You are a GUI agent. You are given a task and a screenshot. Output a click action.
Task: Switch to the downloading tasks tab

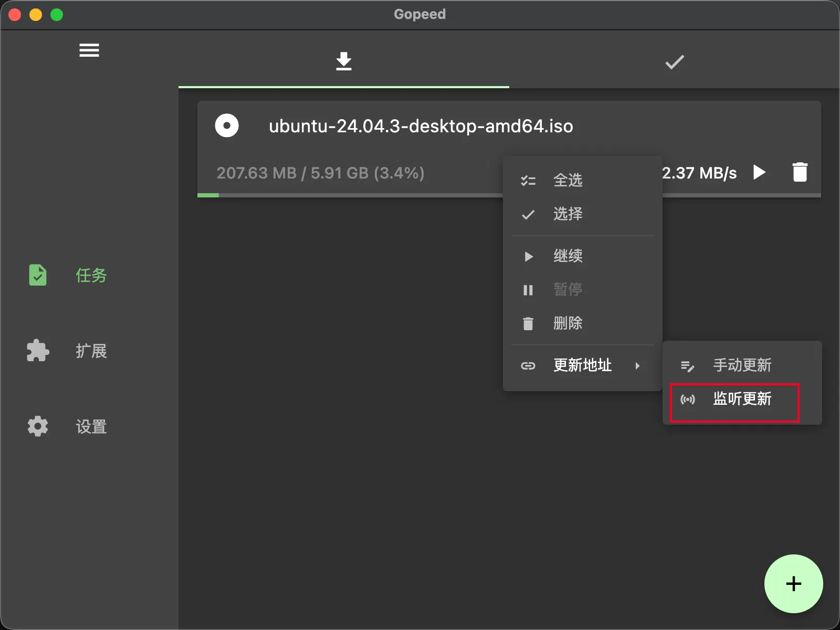click(344, 61)
